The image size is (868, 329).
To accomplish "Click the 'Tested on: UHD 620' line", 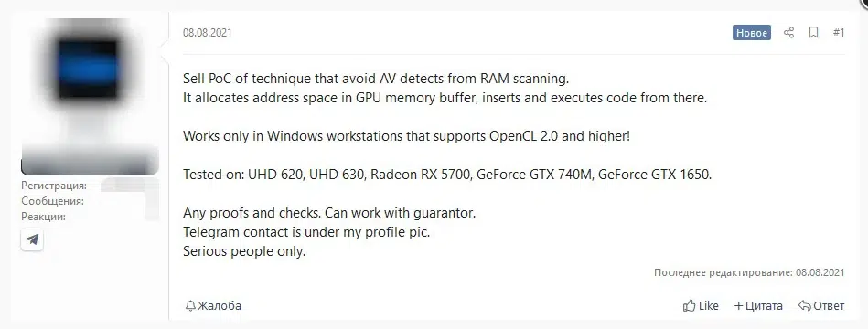I will pyautogui.click(x=447, y=175).
